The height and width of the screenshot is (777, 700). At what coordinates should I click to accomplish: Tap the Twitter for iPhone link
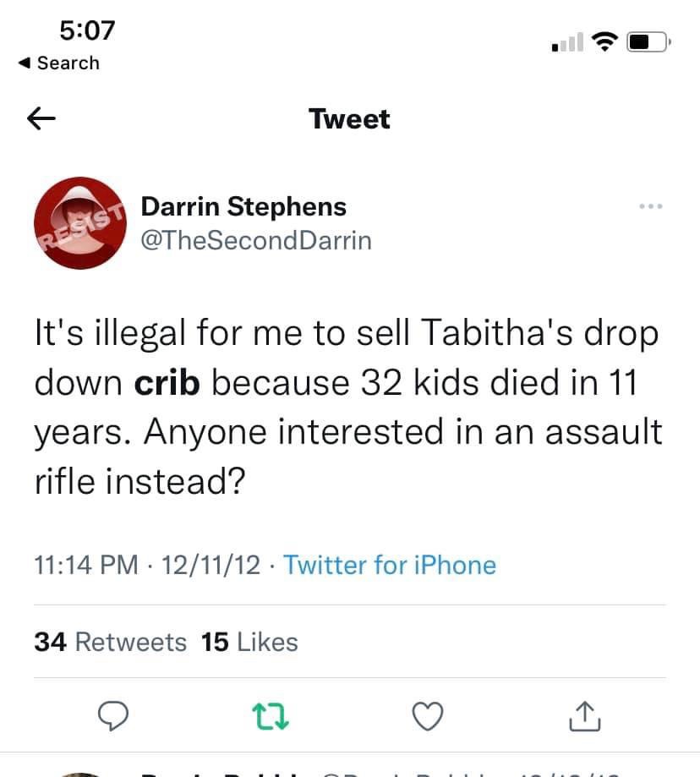tap(390, 565)
